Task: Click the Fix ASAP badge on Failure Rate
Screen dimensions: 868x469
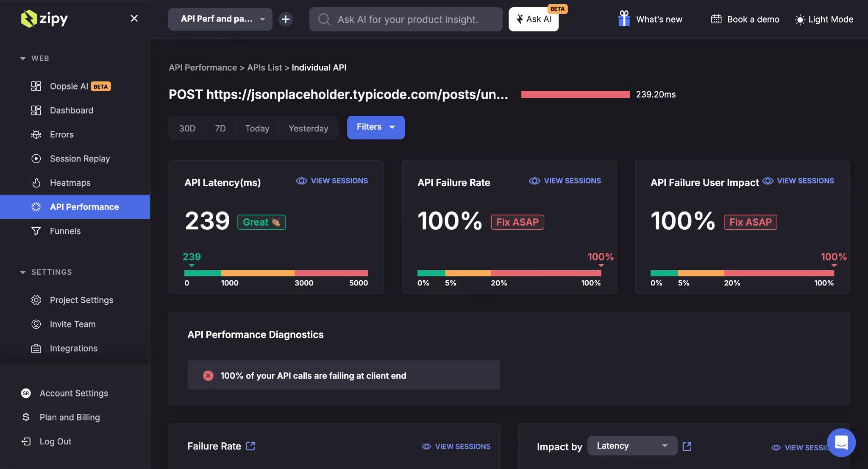Action: 517,222
